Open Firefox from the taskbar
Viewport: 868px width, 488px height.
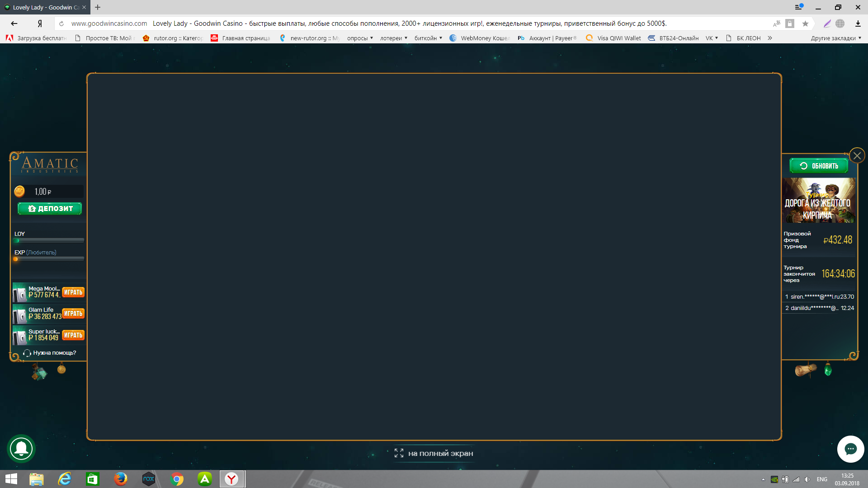click(120, 479)
